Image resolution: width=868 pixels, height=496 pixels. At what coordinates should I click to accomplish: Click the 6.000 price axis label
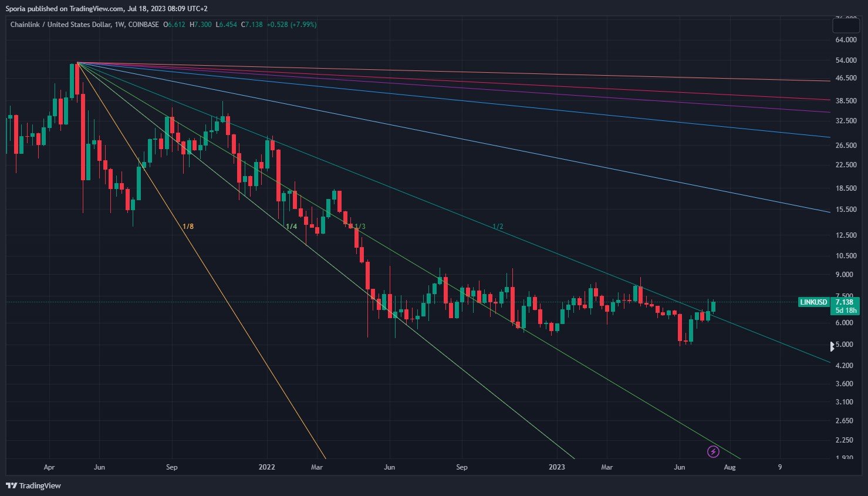click(x=844, y=323)
